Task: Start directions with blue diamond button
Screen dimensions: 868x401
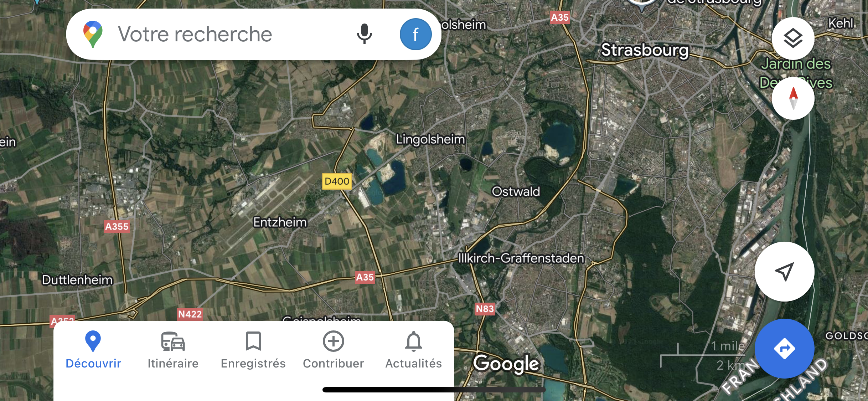Action: (x=784, y=348)
